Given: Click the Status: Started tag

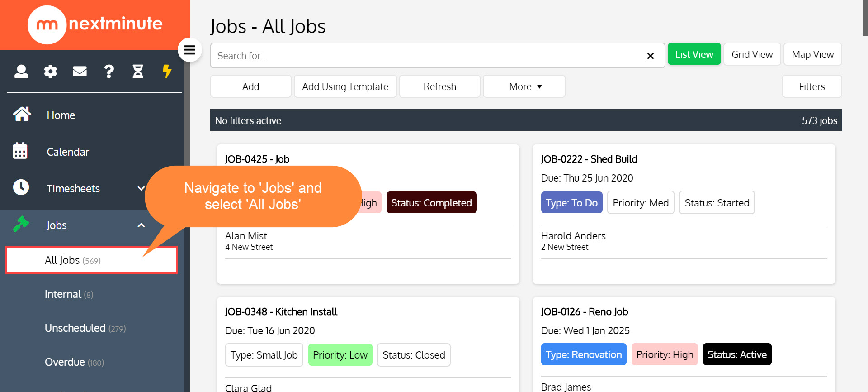Looking at the screenshot, I should click(x=717, y=203).
